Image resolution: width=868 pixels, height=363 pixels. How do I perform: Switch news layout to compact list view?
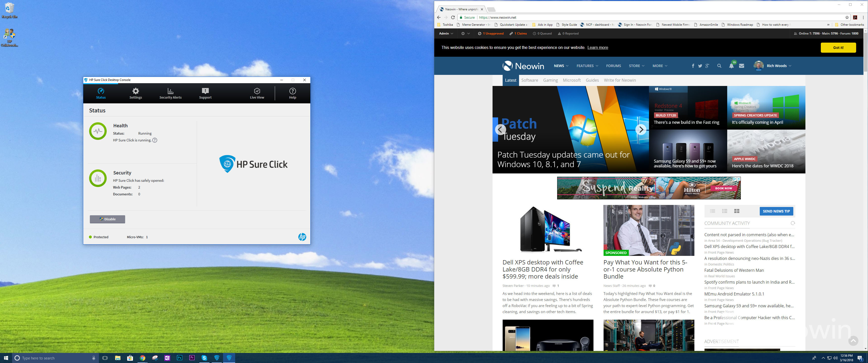[x=712, y=211]
